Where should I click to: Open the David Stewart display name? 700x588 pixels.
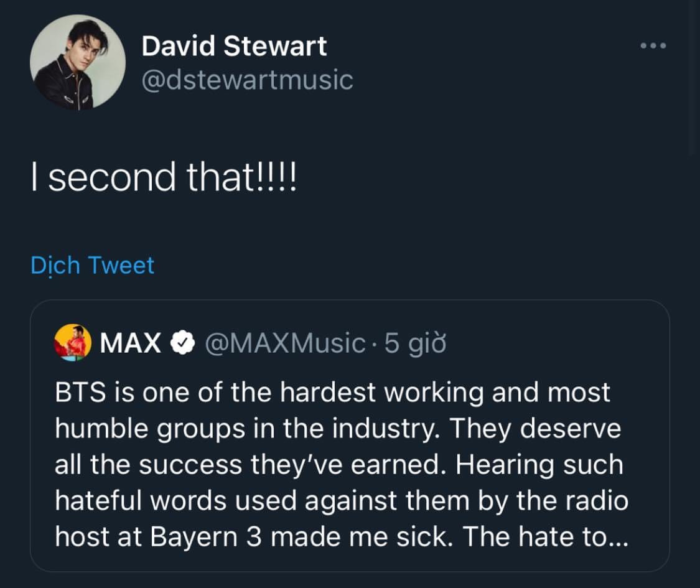pos(234,46)
